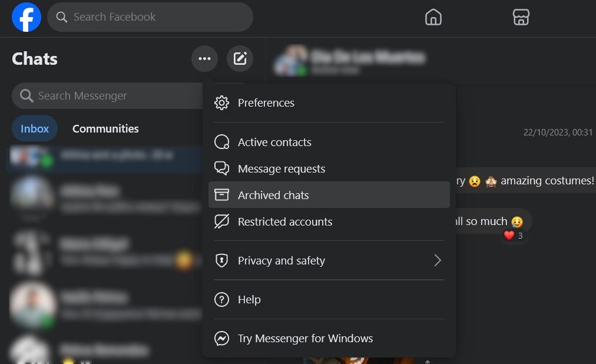Screen dimensions: 596x364
Task: Start a new message with compose icon
Action: pos(240,58)
